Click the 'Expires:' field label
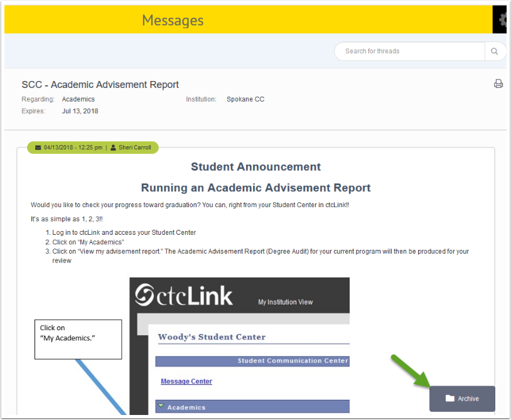Image resolution: width=511 pixels, height=420 pixels. 33,111
